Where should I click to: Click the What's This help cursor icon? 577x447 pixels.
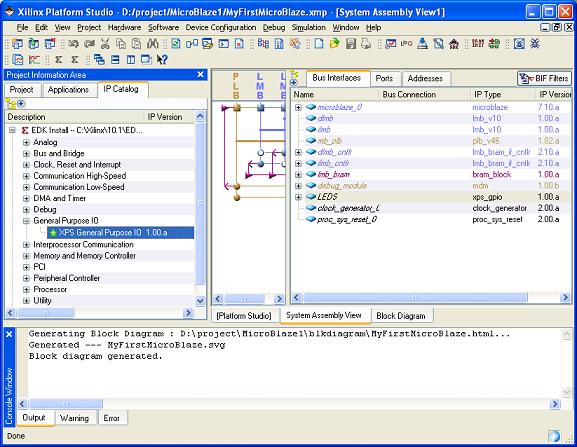162,59
